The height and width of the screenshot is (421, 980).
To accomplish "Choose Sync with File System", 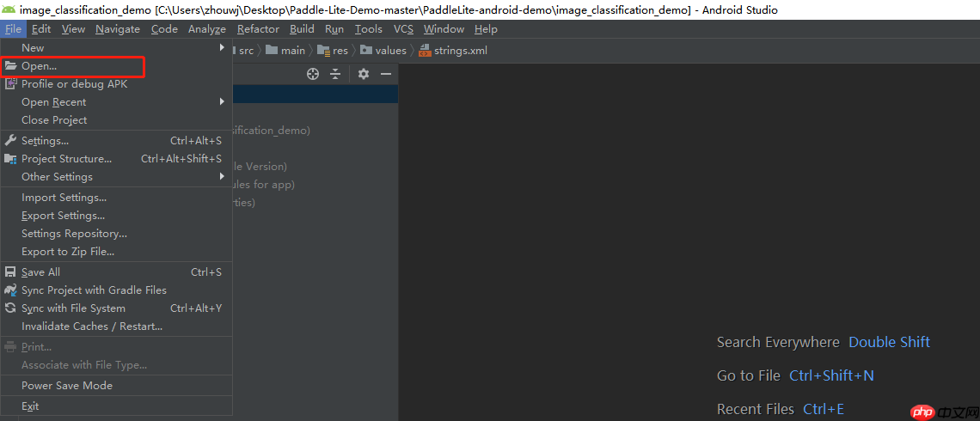I will click(116, 308).
